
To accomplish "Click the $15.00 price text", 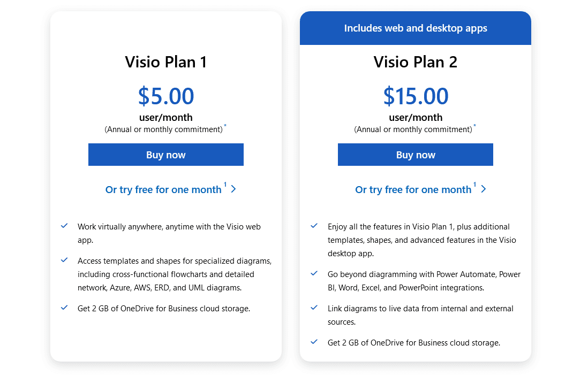I will [x=416, y=96].
